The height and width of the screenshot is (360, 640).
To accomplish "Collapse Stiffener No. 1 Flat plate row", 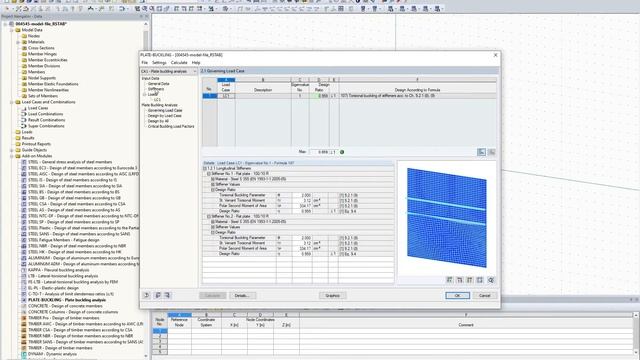I will (209, 174).
